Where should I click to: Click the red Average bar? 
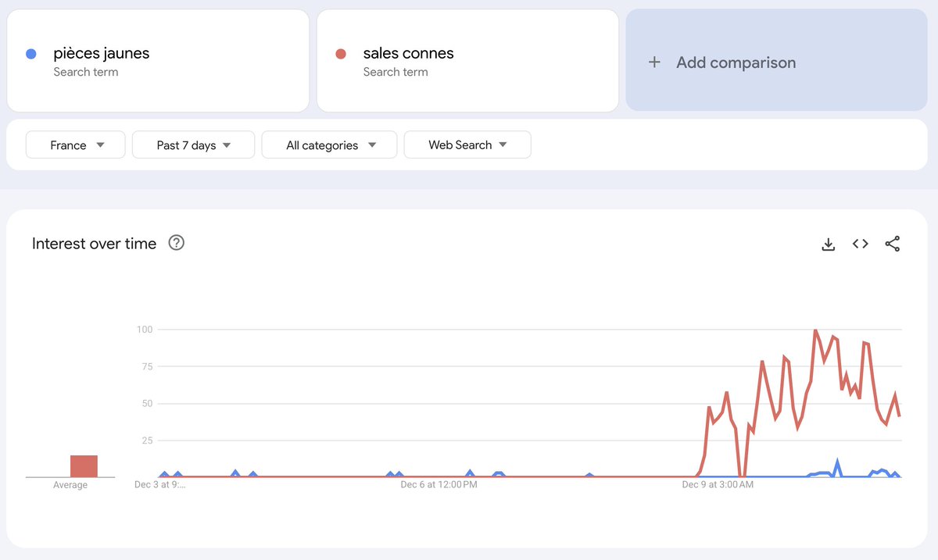tap(84, 466)
